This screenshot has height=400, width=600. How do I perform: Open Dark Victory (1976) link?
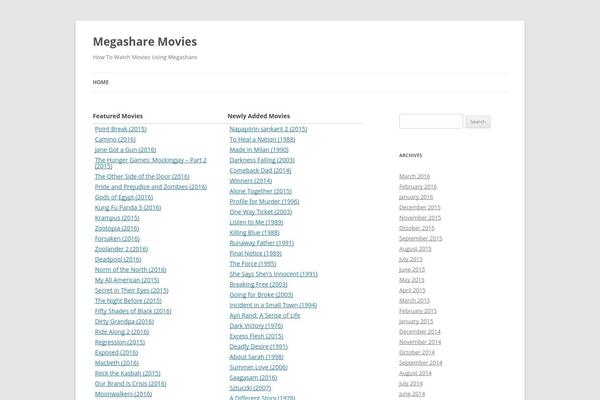pyautogui.click(x=256, y=325)
